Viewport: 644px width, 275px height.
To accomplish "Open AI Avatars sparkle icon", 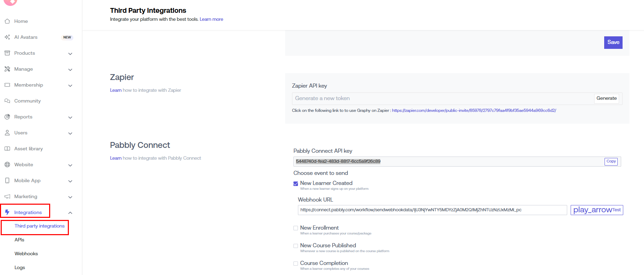I will pos(7,37).
